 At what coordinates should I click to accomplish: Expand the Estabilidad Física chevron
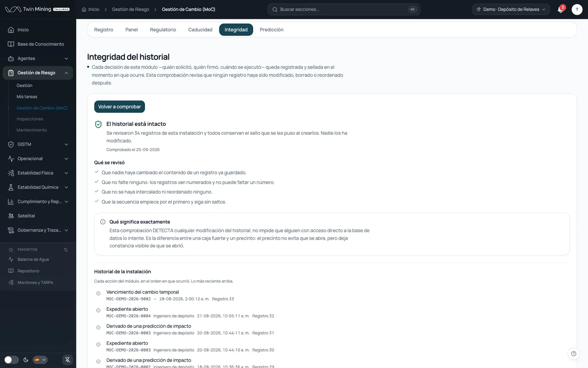point(66,173)
